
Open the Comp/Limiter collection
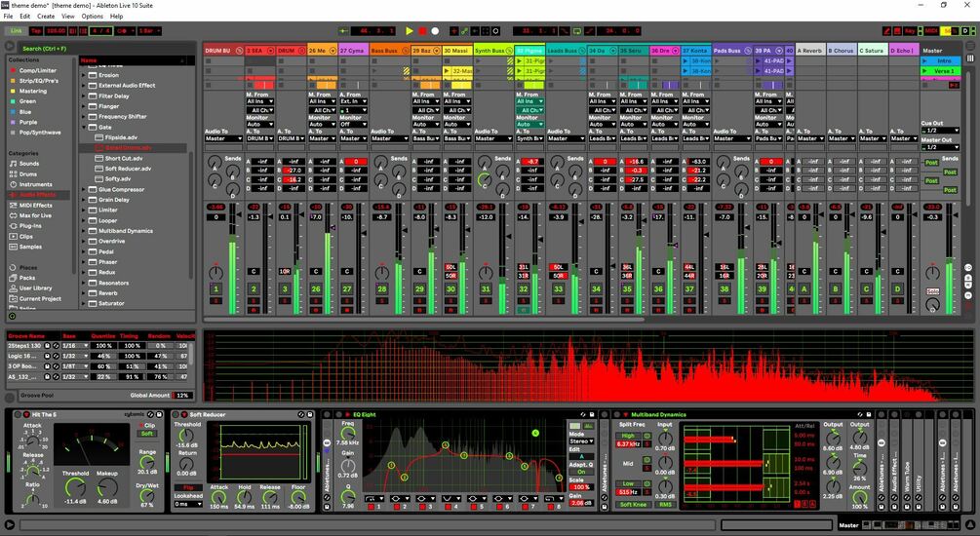pos(37,70)
